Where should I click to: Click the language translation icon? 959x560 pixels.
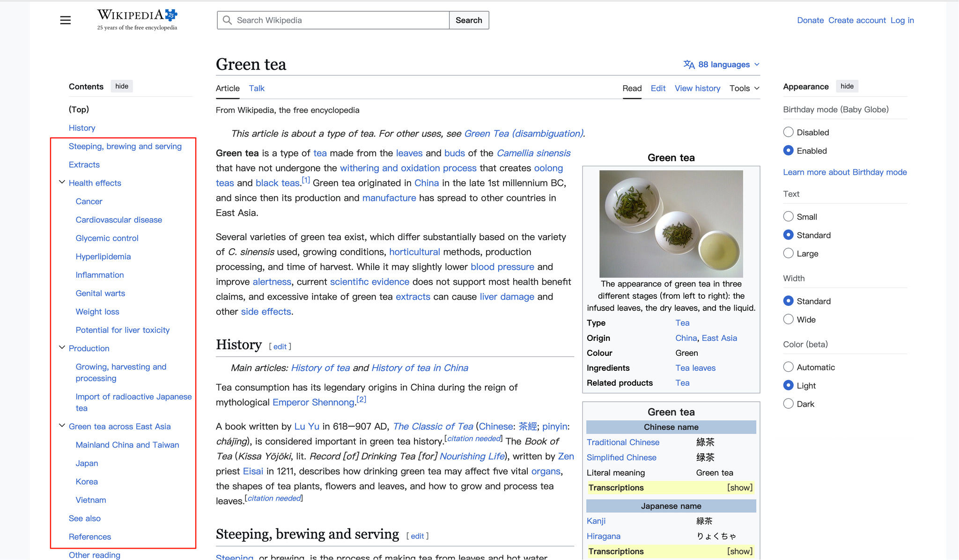688,65
